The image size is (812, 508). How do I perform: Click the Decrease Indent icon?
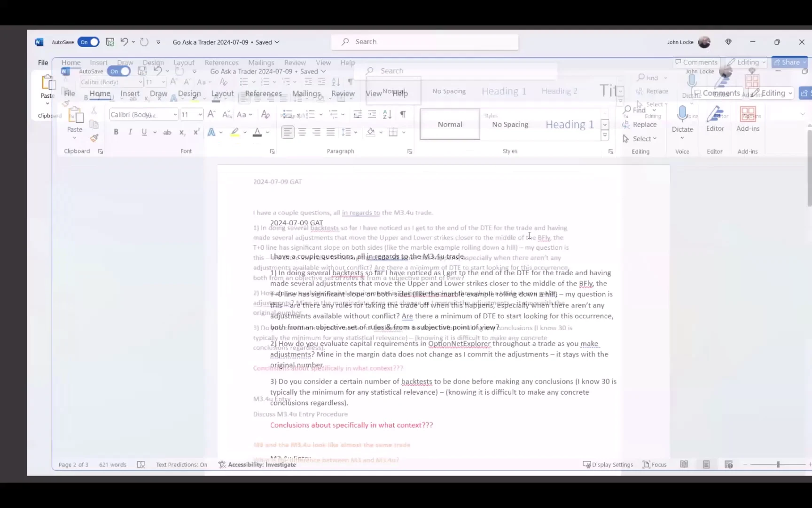pyautogui.click(x=358, y=114)
